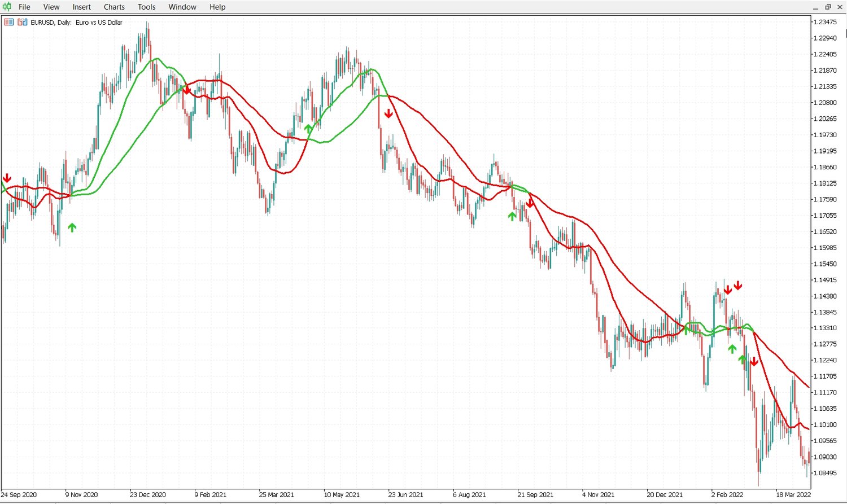Restore down the MetaTrader window

[828, 7]
